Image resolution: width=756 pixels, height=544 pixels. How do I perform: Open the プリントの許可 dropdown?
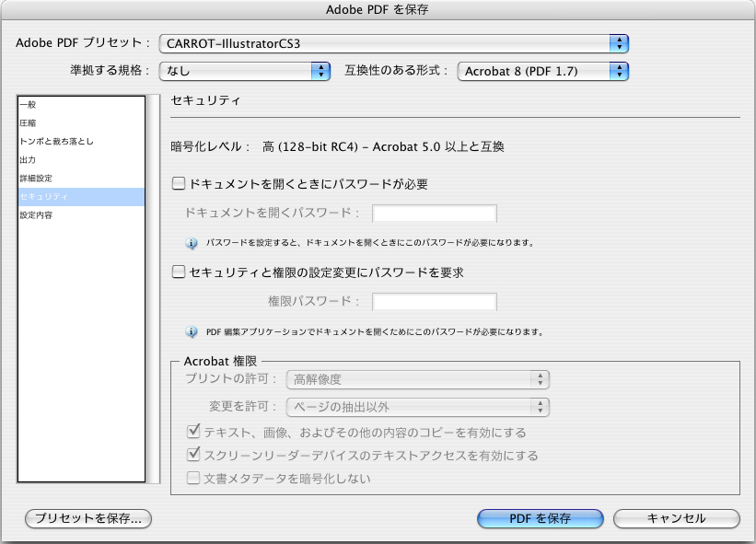click(x=417, y=379)
